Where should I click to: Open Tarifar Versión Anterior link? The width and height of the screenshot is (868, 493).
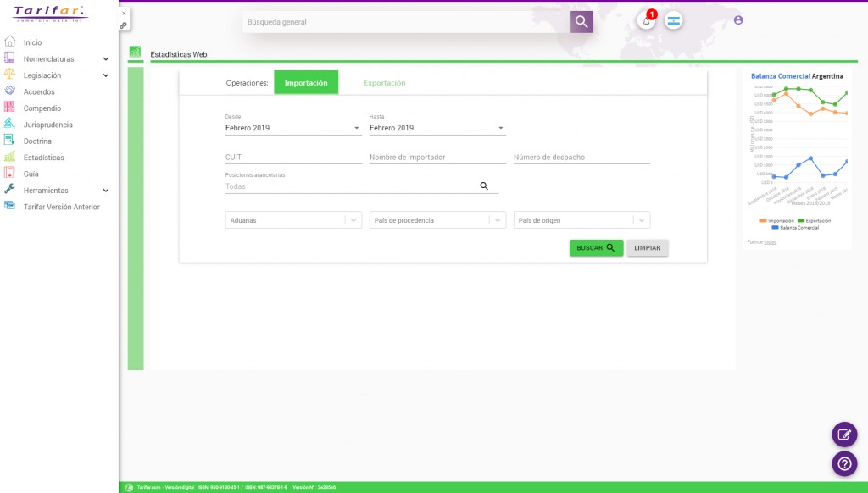tap(59, 207)
